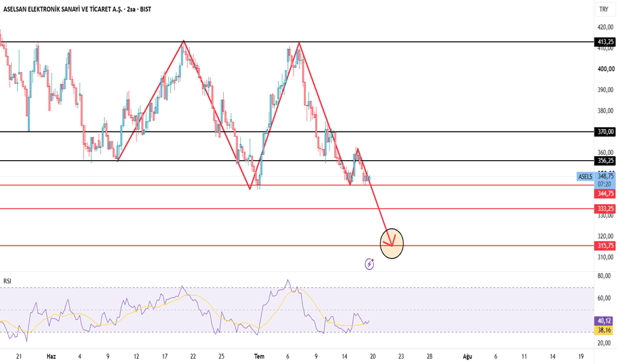Click the Ağu month marker on time axis
The image size is (617, 364).
click(x=467, y=357)
